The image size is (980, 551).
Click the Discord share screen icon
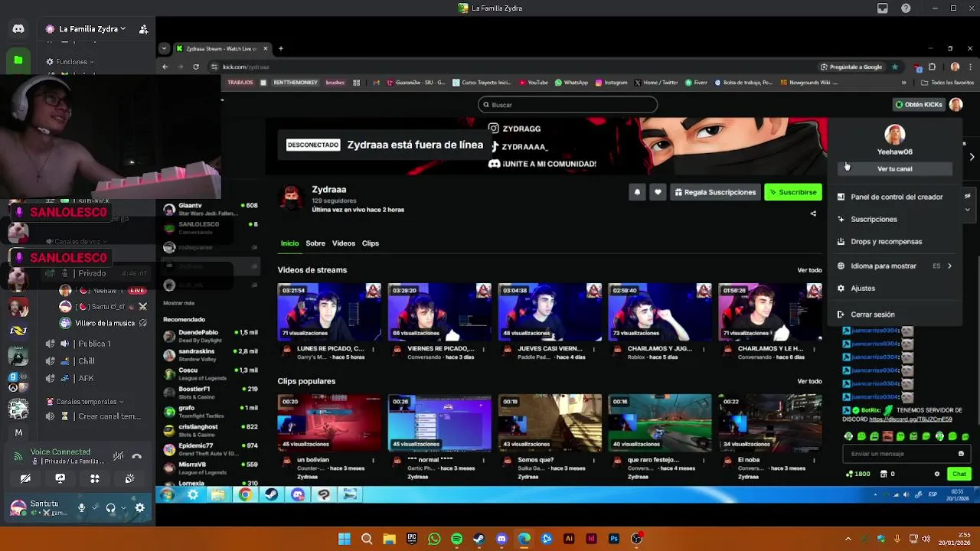click(60, 478)
